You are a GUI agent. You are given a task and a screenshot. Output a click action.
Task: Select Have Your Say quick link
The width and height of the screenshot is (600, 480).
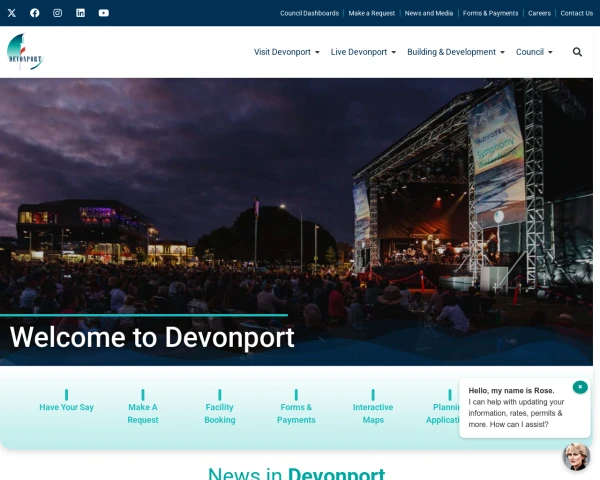pos(67,407)
